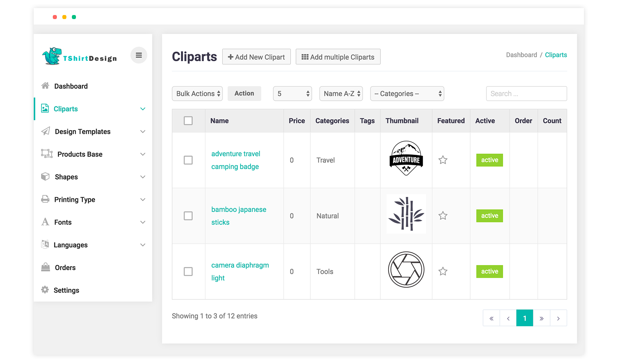Toggle the active status of bamboo japanese sticks
This screenshot has width=625, height=364.
tap(489, 216)
